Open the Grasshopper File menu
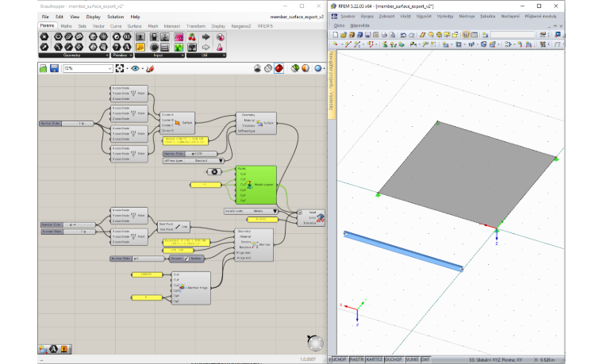The height and width of the screenshot is (364, 603). tap(45, 17)
